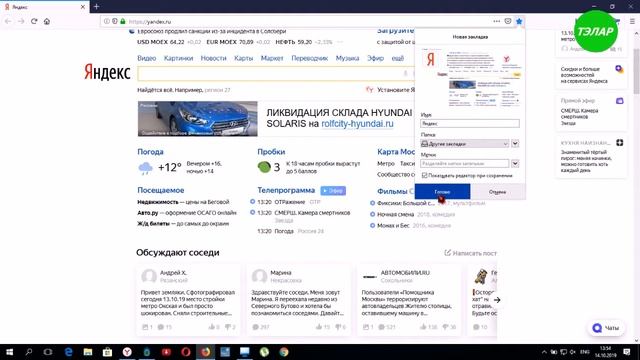Launch Yandex Browser from taskbar
Image resolution: width=640 pixels, height=360 pixels.
point(127,352)
